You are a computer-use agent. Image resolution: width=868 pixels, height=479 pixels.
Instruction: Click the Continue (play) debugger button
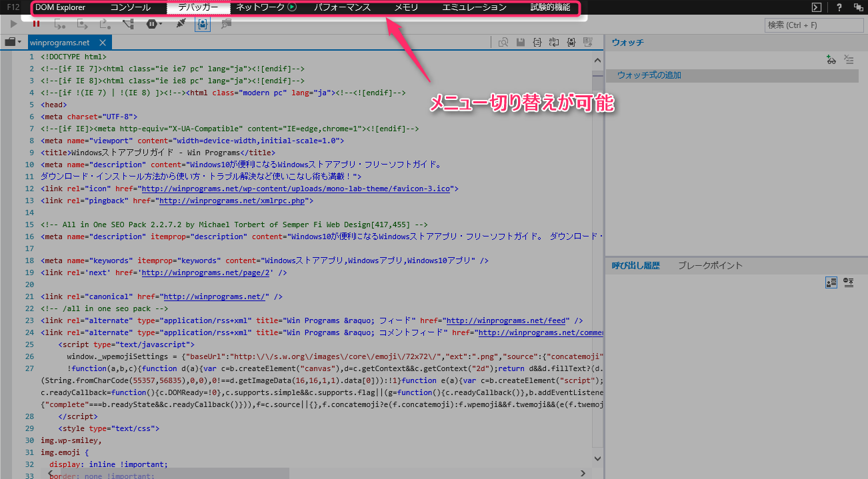(15, 24)
